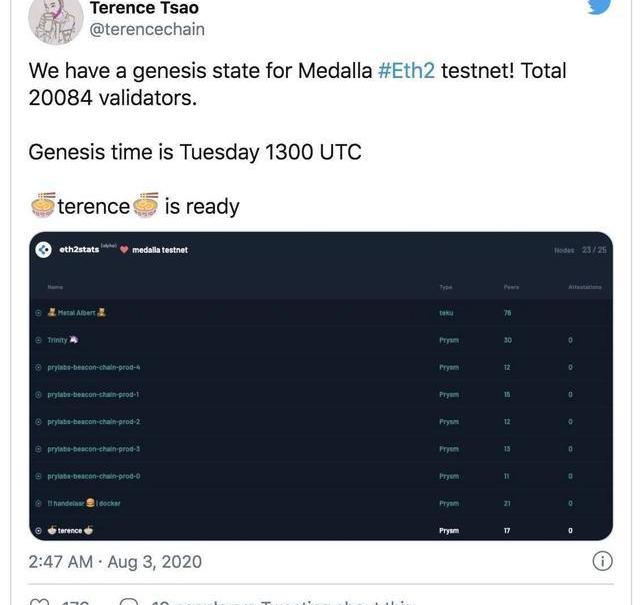Sort by the Peers column header

(x=511, y=287)
